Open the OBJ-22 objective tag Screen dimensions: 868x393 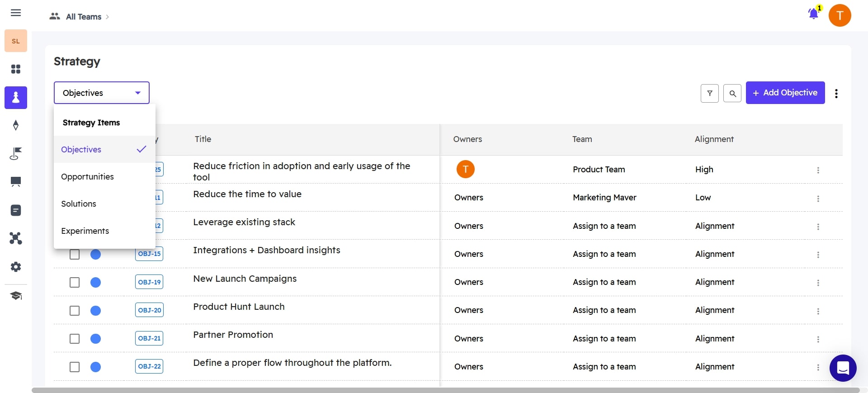point(149,366)
